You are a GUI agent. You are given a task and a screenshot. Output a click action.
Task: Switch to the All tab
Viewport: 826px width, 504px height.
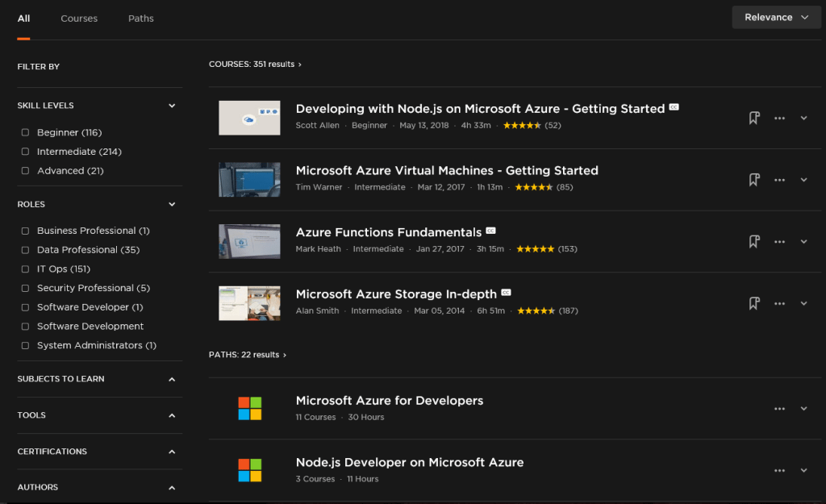[x=23, y=19]
